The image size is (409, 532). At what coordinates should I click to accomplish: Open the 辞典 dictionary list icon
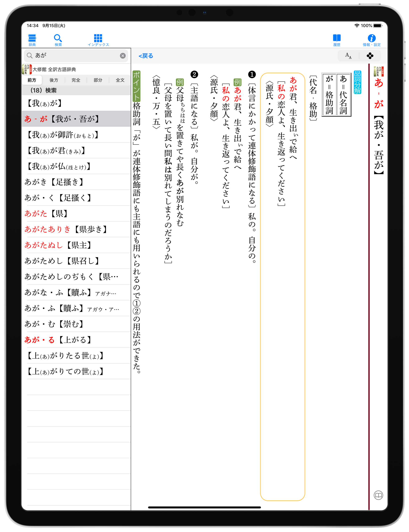[x=32, y=40]
